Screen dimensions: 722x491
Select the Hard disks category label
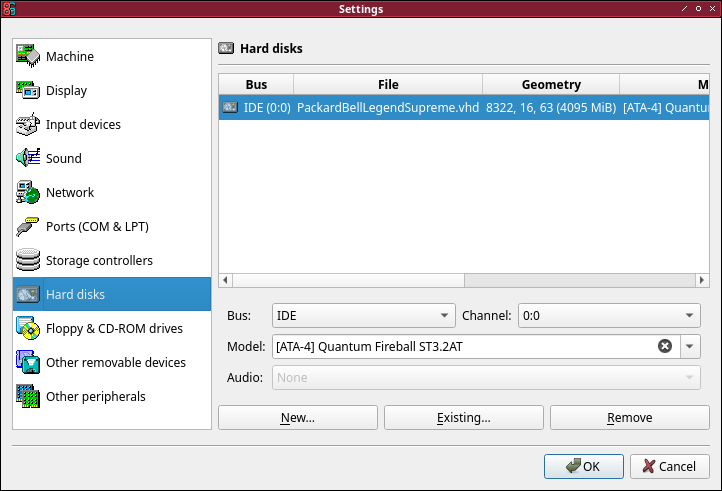(75, 294)
